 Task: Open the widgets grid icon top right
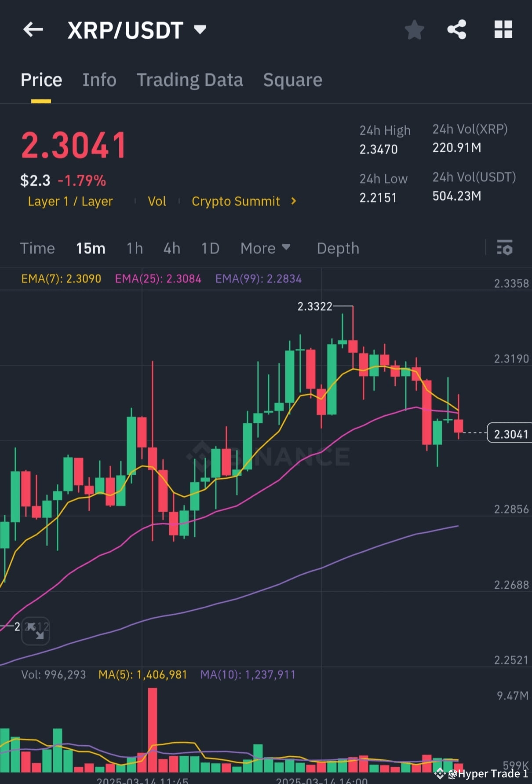click(x=503, y=29)
